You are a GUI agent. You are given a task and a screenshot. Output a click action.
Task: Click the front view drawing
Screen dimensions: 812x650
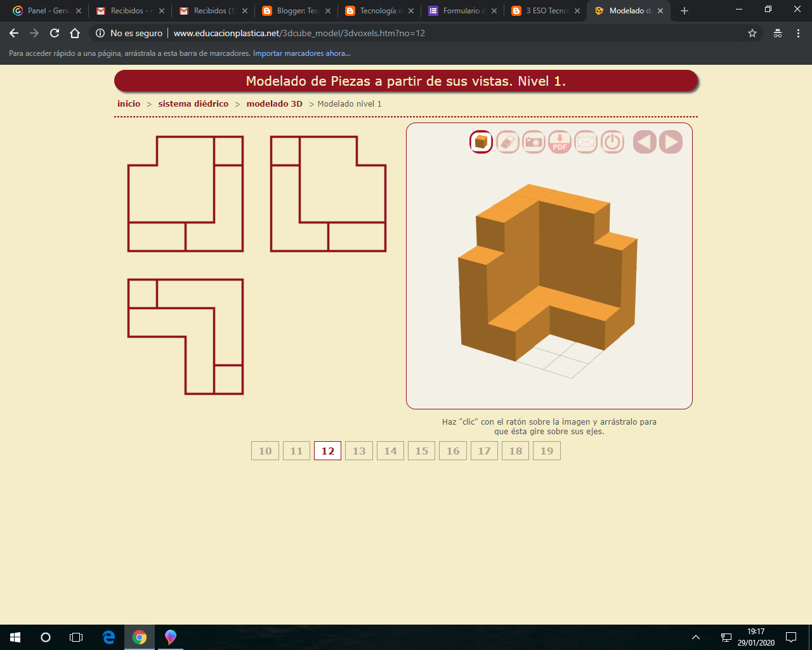tap(185, 194)
